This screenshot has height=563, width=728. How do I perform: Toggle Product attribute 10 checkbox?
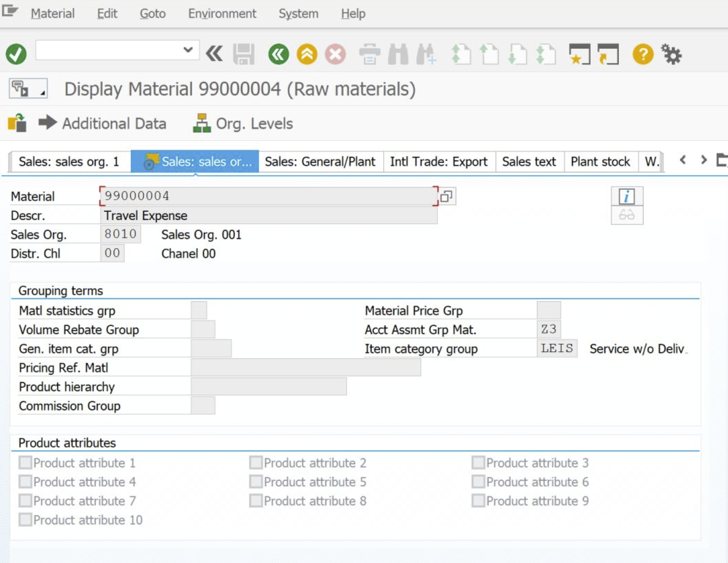25,520
